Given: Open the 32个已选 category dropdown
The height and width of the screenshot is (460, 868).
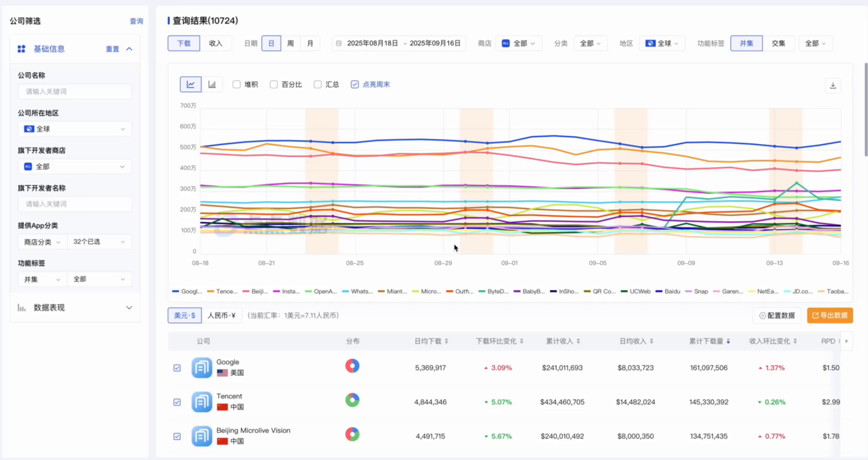Looking at the screenshot, I should tap(99, 241).
